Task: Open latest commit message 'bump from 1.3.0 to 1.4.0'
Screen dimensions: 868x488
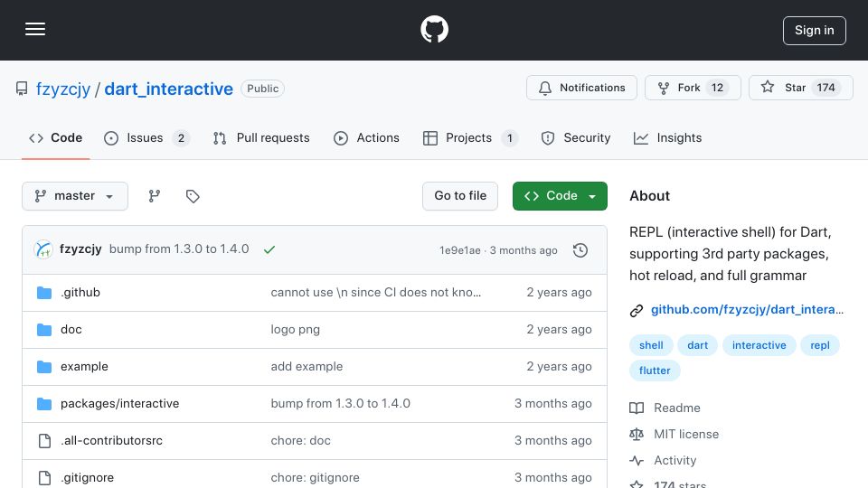Action: (x=179, y=249)
